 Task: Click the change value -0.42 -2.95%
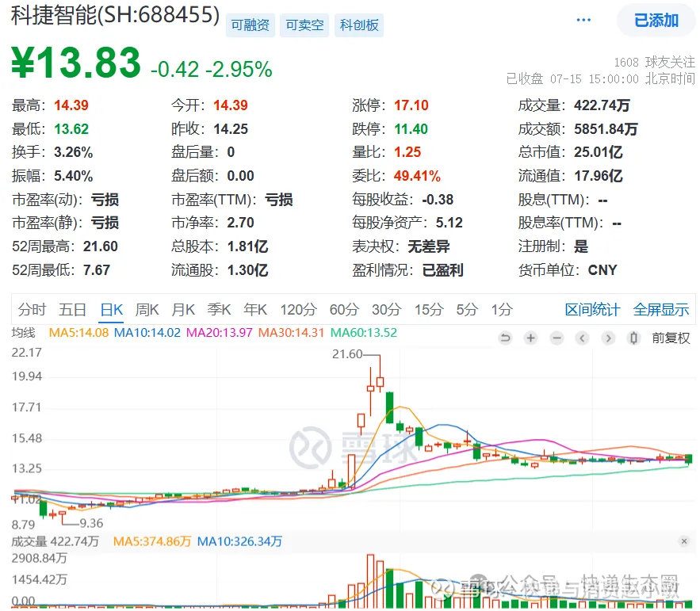tap(212, 69)
